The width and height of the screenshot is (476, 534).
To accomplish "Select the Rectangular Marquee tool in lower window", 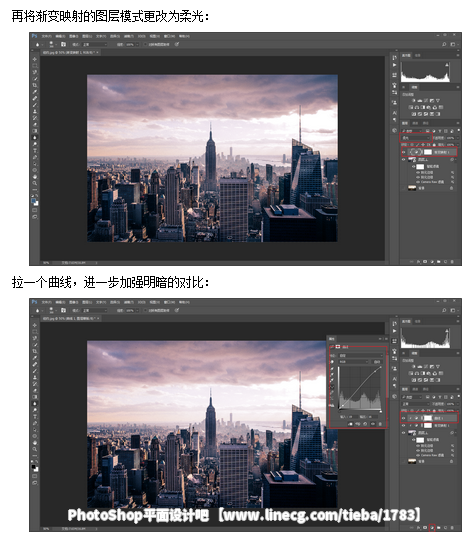I will [x=35, y=331].
